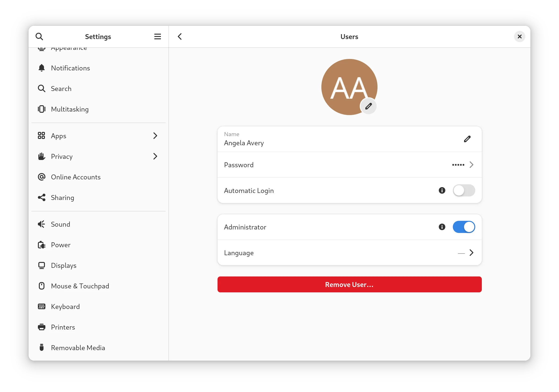This screenshot has height=392, width=559.
Task: Expand the Privacy submenu chevron
Action: click(155, 156)
